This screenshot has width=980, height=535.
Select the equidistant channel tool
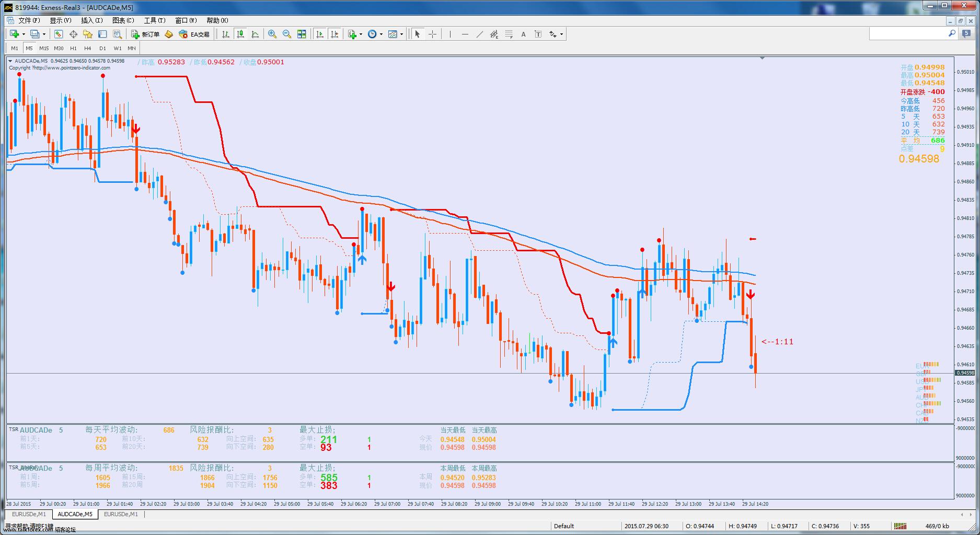494,34
